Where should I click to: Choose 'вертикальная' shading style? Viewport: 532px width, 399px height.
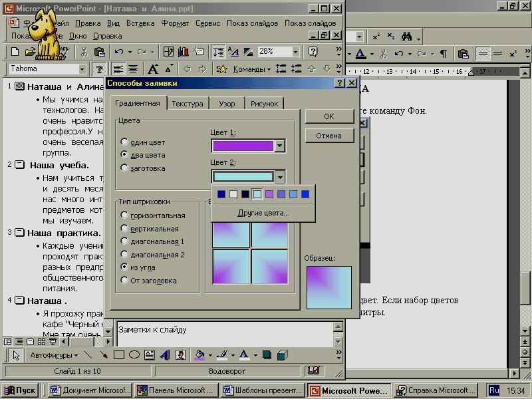click(x=124, y=228)
